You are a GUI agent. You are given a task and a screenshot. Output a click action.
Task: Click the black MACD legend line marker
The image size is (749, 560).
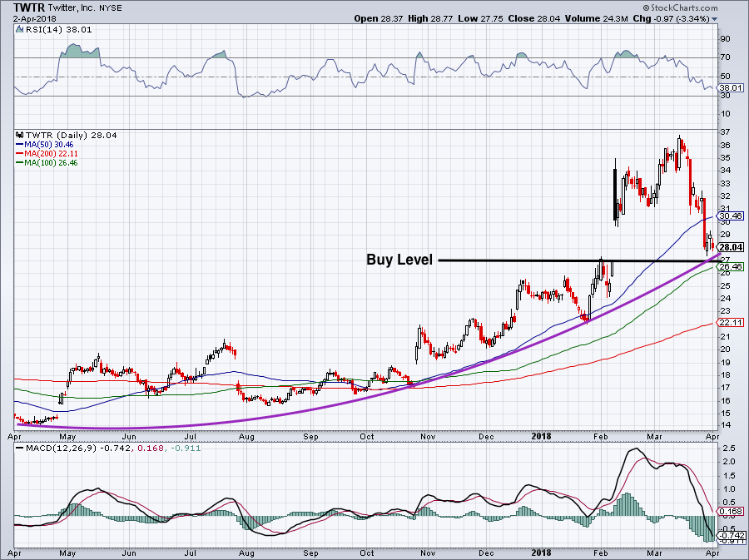(19, 448)
